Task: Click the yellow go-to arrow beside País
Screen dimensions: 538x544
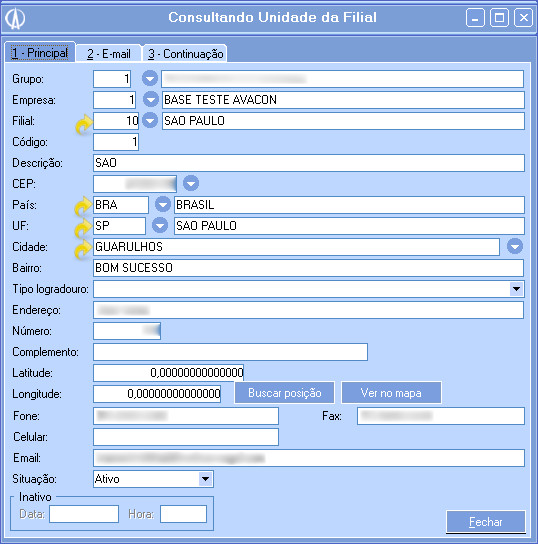Action: pyautogui.click(x=83, y=206)
